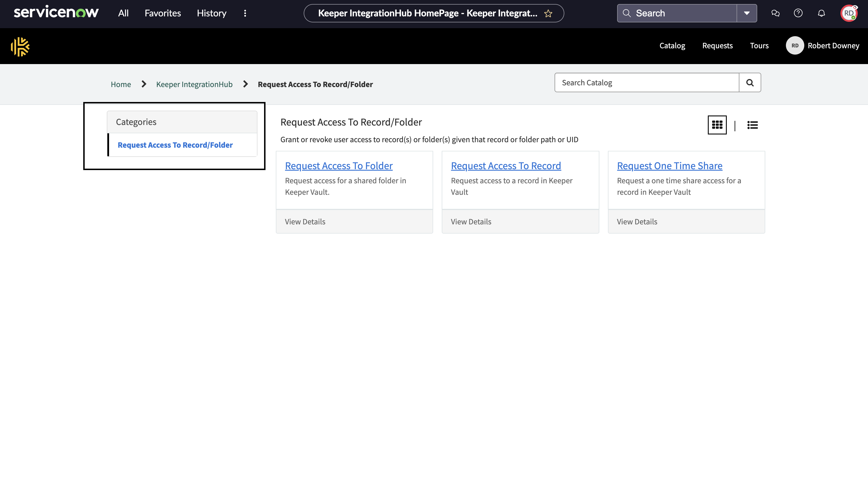Open the History menu
The height and width of the screenshot is (493, 868).
pyautogui.click(x=212, y=13)
